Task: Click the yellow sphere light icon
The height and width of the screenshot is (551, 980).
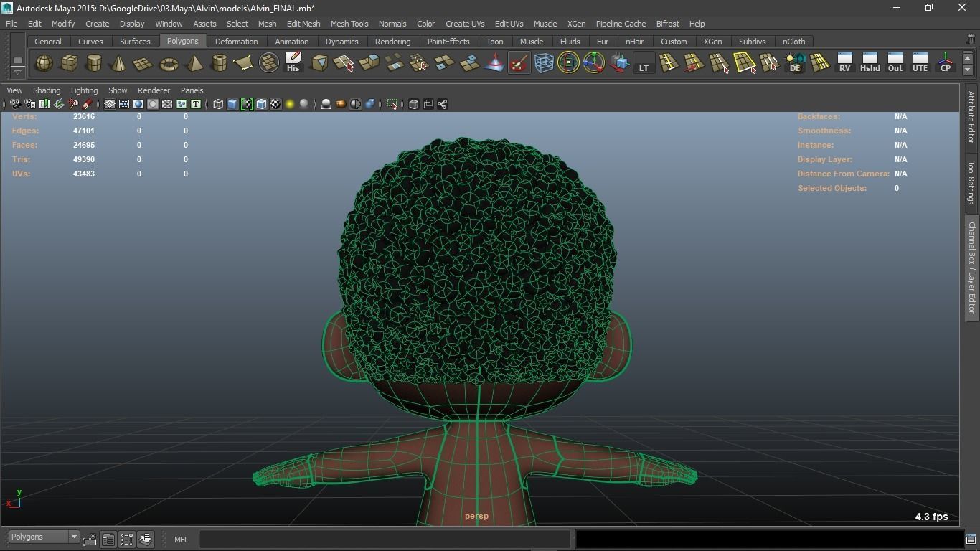Action: 290,104
